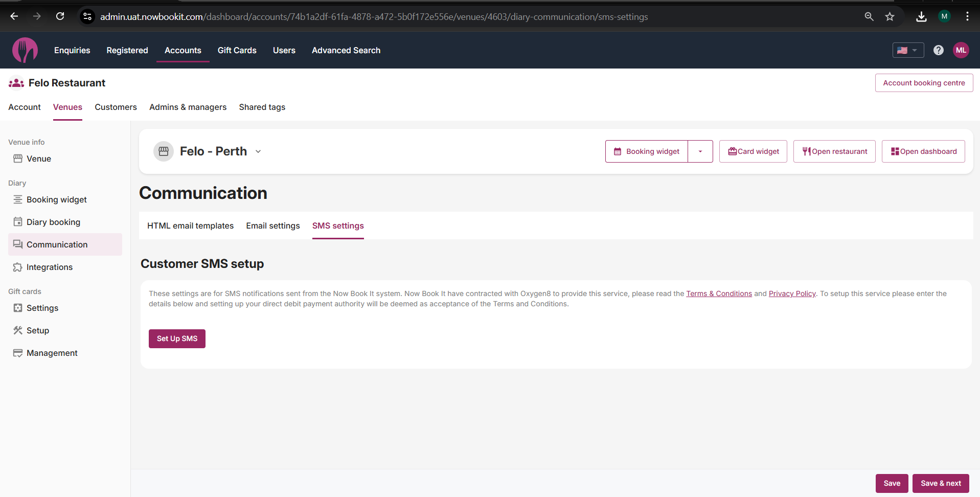This screenshot has height=497, width=980.
Task: Reload the page using refresh icon
Action: [x=60, y=16]
